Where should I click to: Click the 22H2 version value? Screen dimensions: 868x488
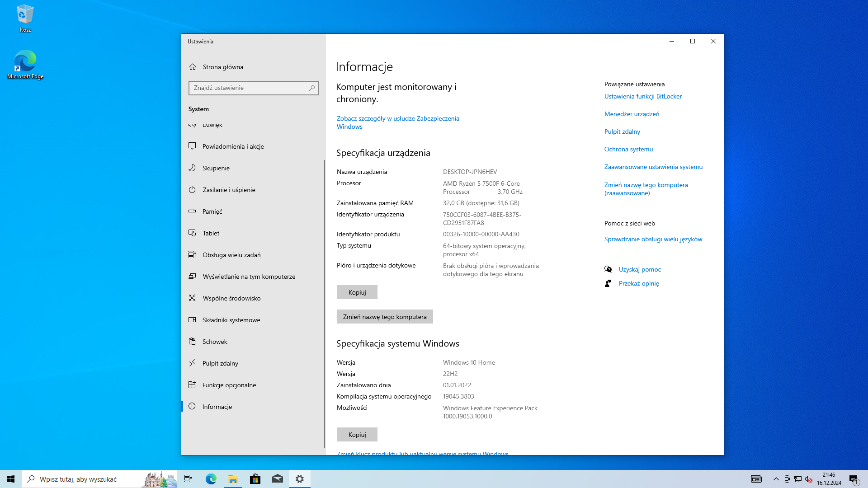coord(450,374)
